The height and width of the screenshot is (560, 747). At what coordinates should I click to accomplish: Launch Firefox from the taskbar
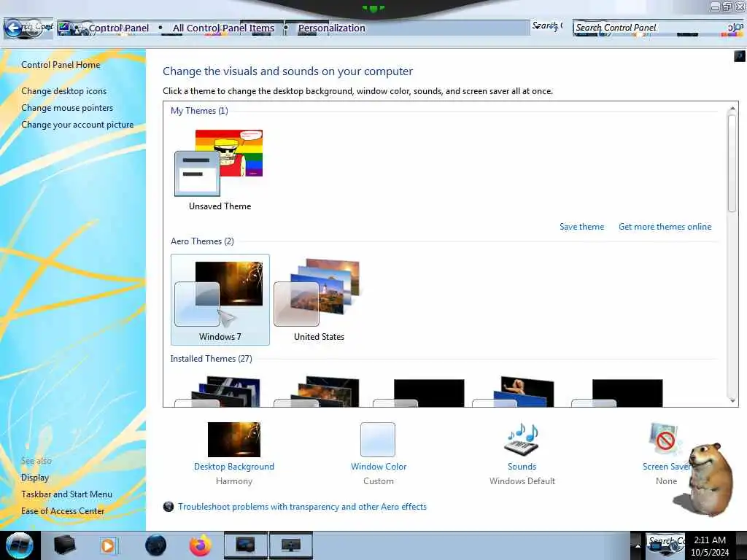click(201, 545)
